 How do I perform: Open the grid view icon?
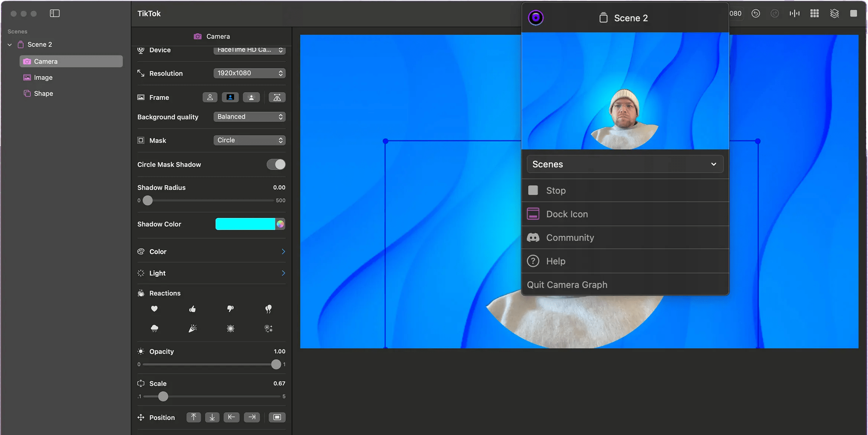click(815, 13)
